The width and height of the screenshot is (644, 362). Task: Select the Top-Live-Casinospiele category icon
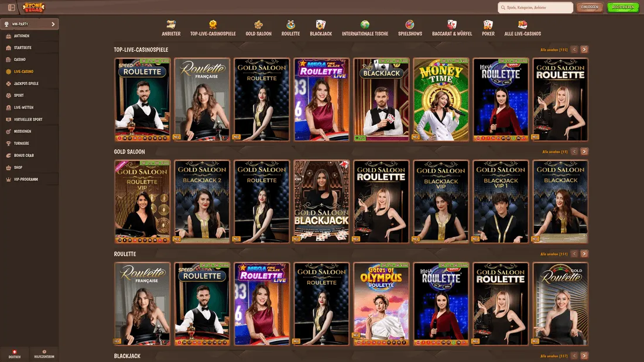coord(213,25)
